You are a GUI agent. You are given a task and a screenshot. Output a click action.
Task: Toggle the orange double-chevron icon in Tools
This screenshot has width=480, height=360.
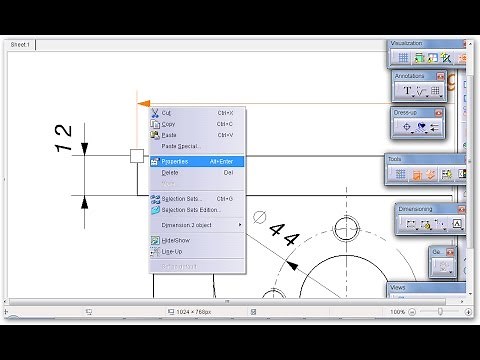[x=430, y=174]
